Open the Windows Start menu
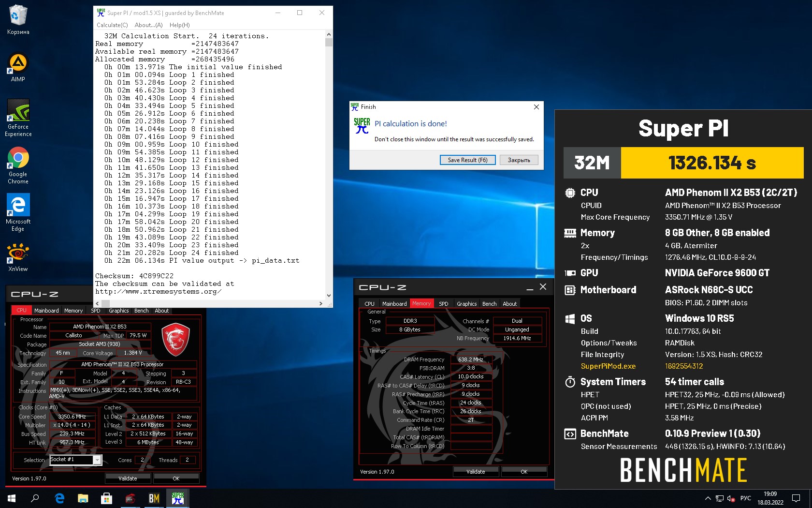 coord(12,498)
